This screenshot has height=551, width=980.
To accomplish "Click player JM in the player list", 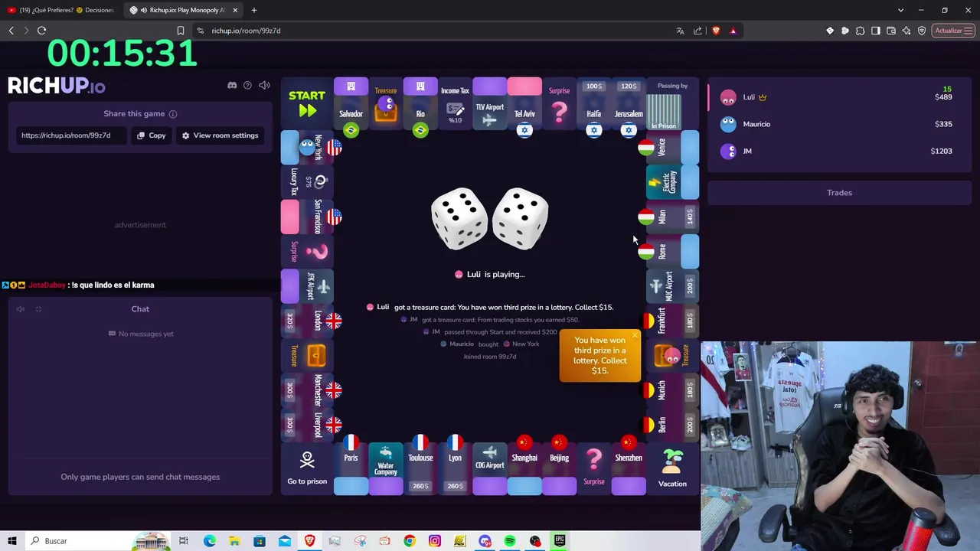I will (x=839, y=151).
